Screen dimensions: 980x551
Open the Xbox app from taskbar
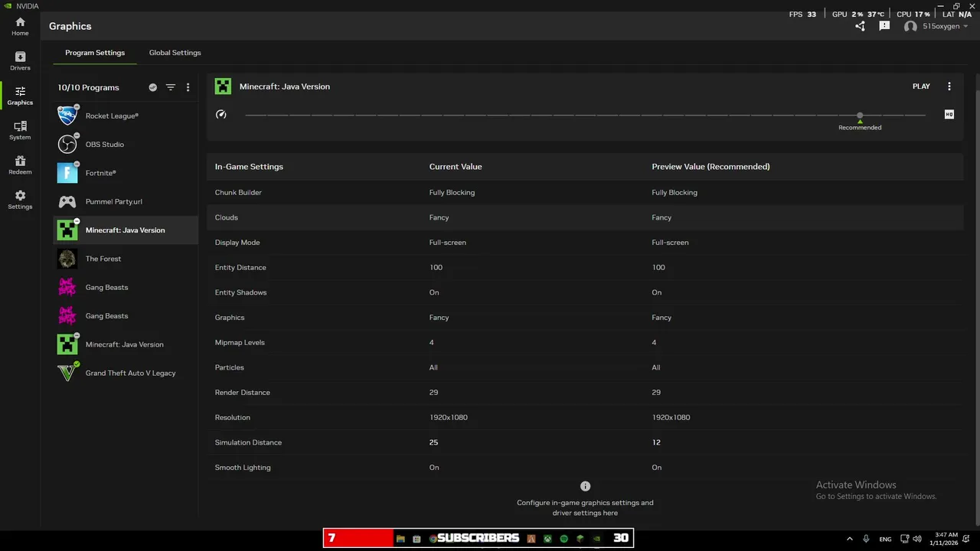548,539
